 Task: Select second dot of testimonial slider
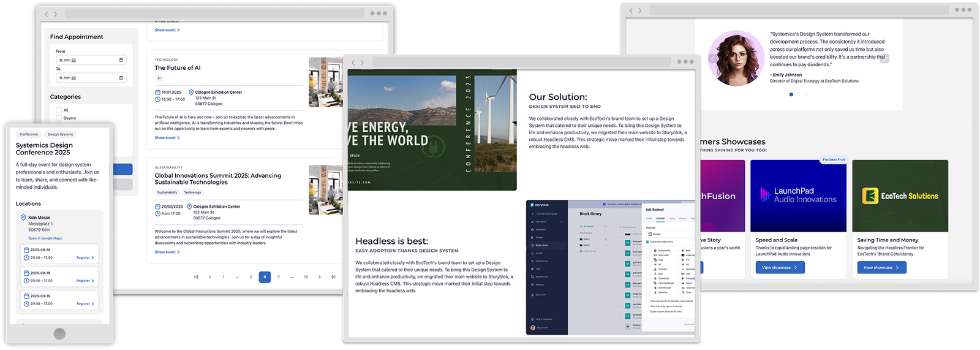tap(799, 94)
